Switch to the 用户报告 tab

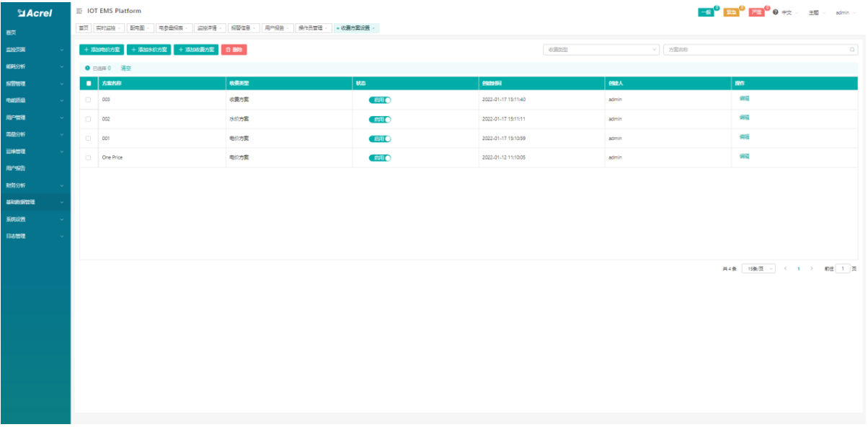tap(275, 28)
